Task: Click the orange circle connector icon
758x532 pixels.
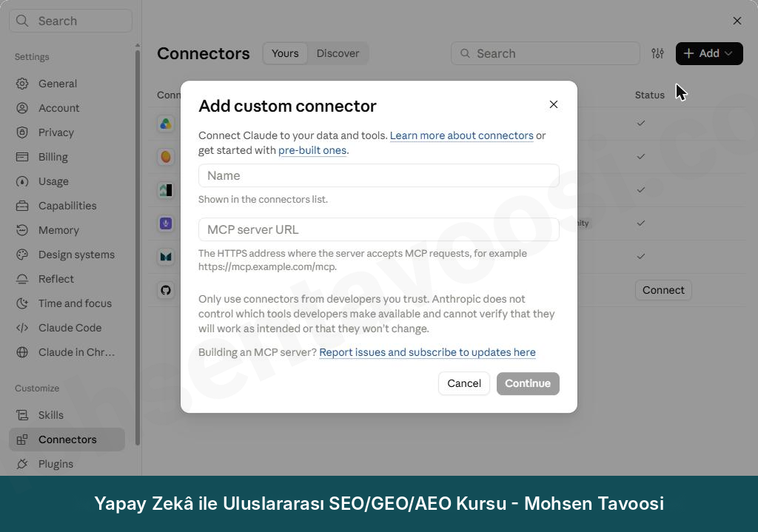Action: click(x=166, y=157)
